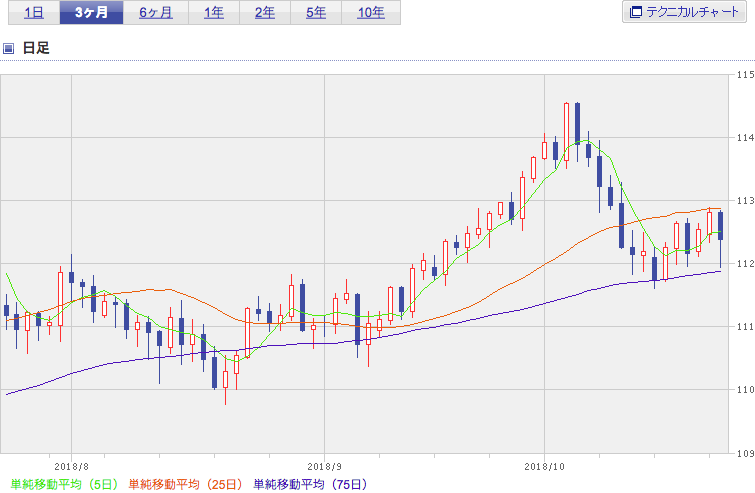The image size is (755, 493).
Task: Click the 111 price axis label
Action: [745, 327]
